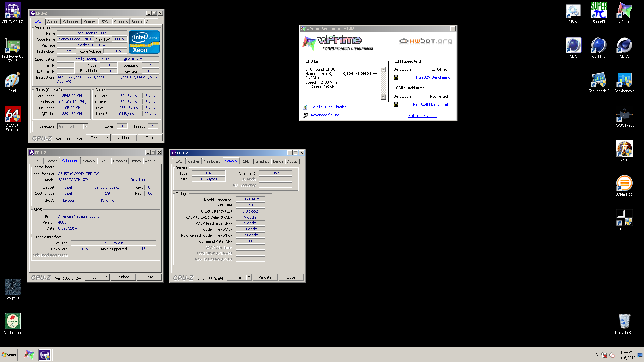Click the Install Missing Libraries icon

pyautogui.click(x=305, y=107)
